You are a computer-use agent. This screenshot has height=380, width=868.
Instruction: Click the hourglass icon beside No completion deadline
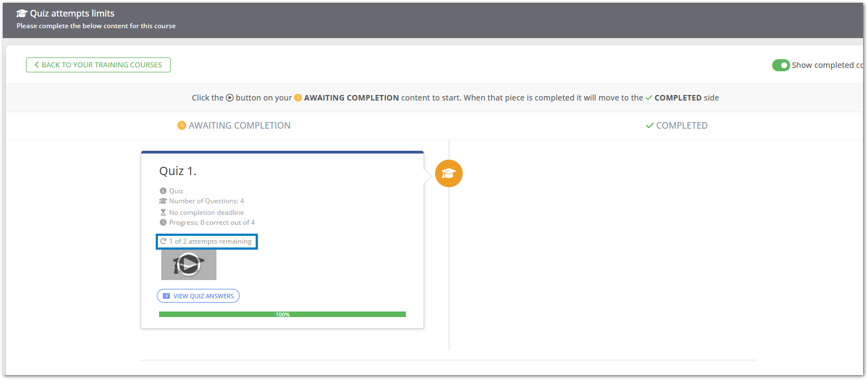[x=163, y=213]
